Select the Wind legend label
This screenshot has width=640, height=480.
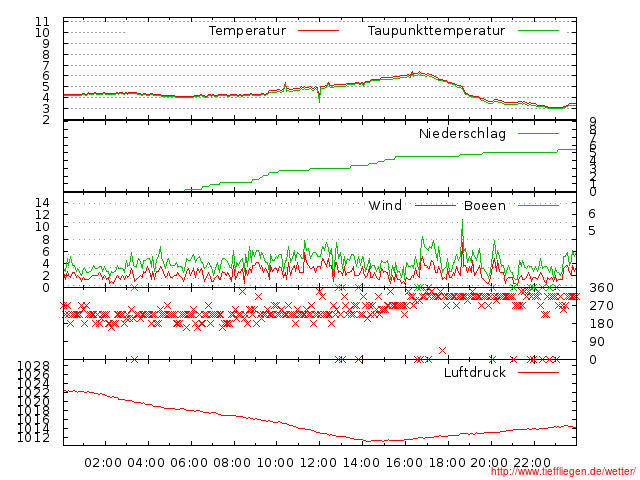(x=385, y=205)
